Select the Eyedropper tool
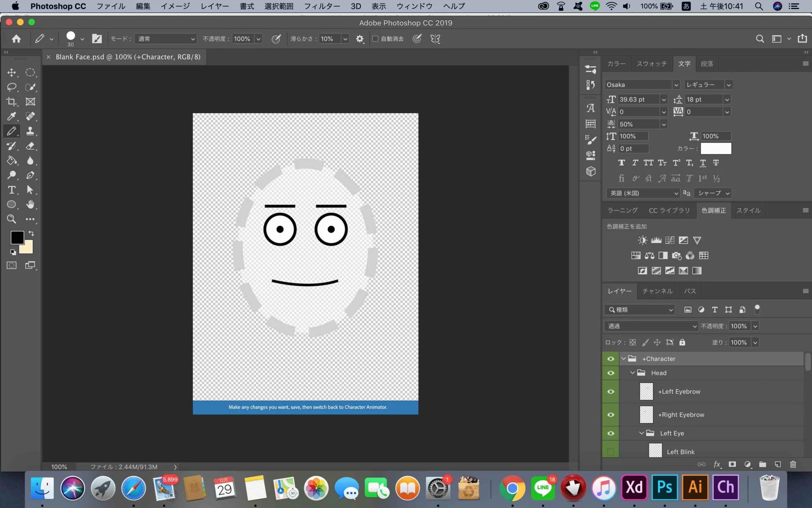The image size is (812, 508). click(11, 116)
